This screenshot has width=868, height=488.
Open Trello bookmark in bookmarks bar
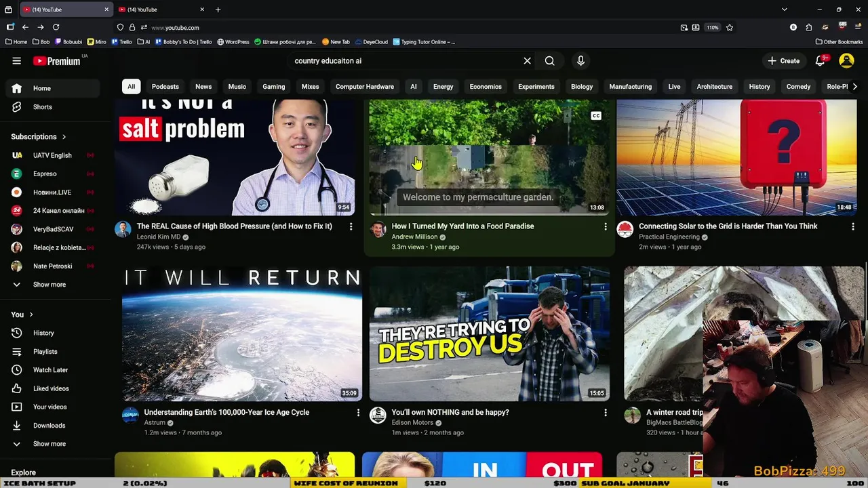coord(122,42)
